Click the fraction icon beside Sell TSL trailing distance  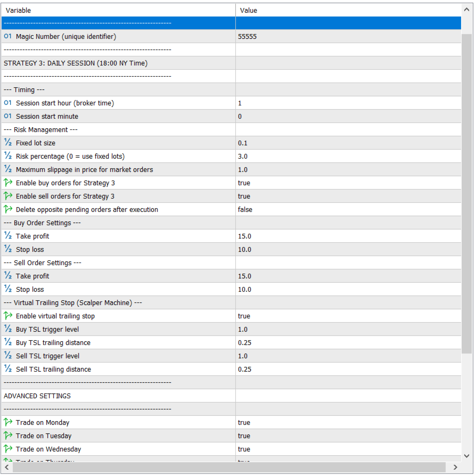[8, 369]
